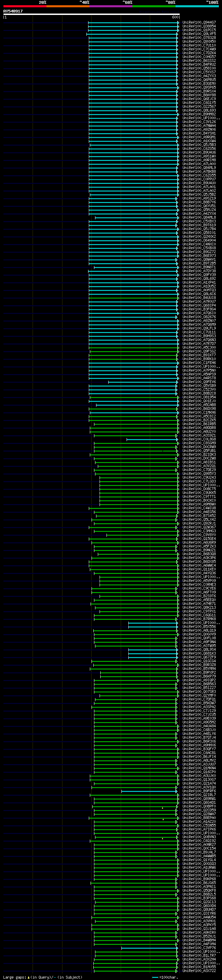Screen dimensions: 222x980
Task: Select hit label UniRef100_Q944G7
Action: point(199,23)
